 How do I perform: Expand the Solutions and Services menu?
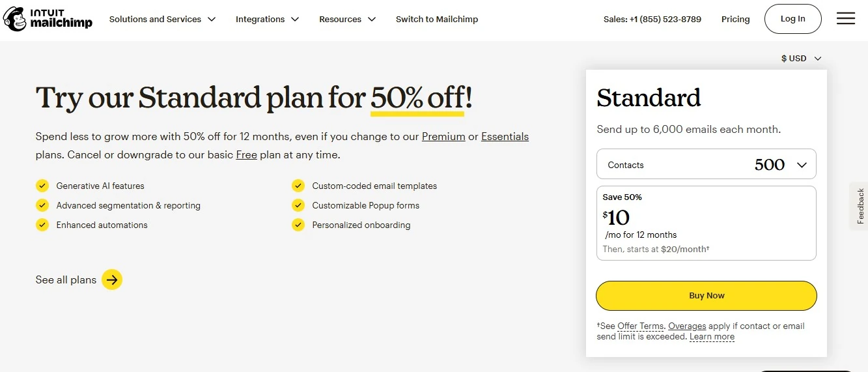coord(162,20)
